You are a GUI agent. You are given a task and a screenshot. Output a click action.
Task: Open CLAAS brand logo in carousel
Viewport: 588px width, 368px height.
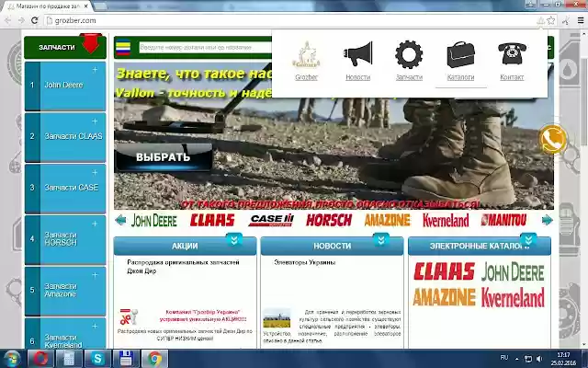(x=212, y=220)
